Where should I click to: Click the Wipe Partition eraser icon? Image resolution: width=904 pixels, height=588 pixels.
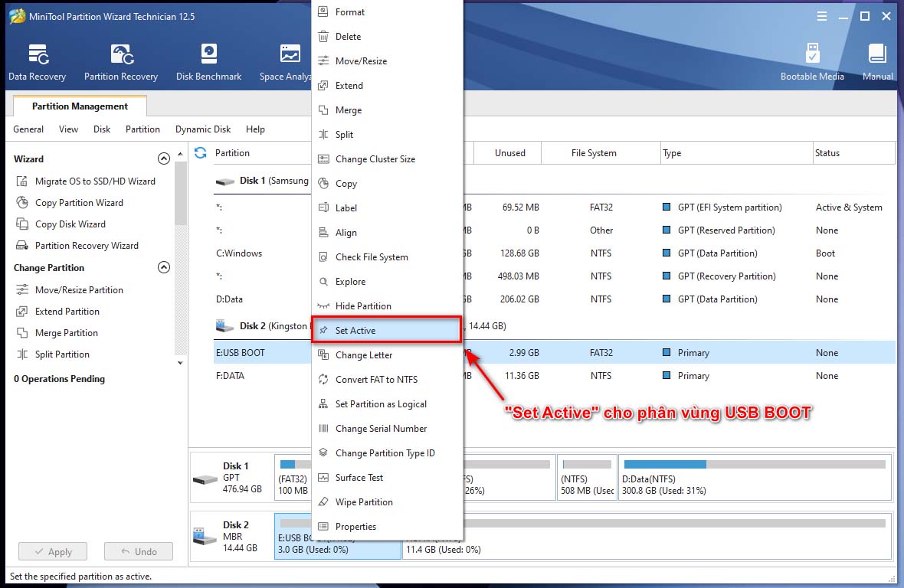[323, 502]
